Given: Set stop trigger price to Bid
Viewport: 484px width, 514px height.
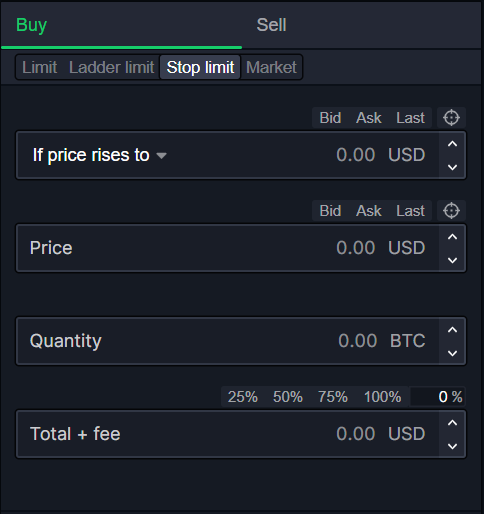Looking at the screenshot, I should tap(330, 118).
